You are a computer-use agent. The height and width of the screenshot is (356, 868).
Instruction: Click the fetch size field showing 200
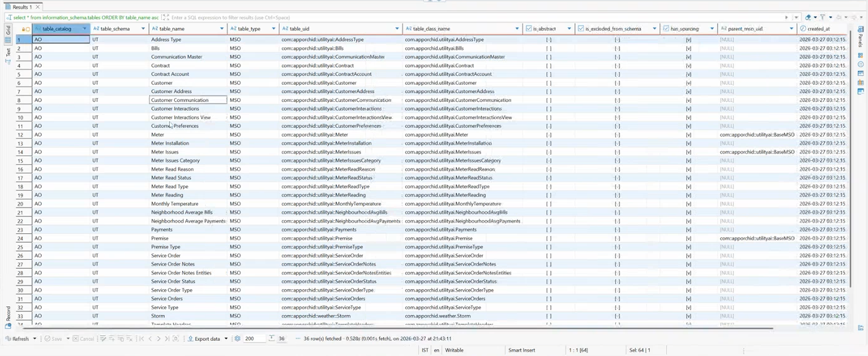[x=255, y=338]
